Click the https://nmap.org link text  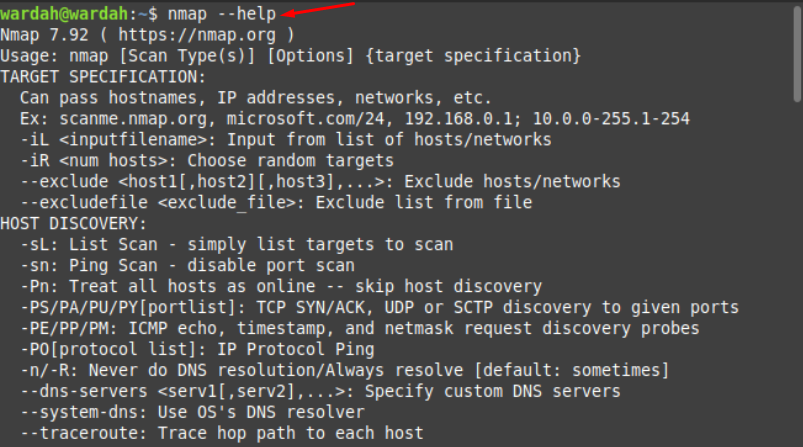click(x=197, y=35)
